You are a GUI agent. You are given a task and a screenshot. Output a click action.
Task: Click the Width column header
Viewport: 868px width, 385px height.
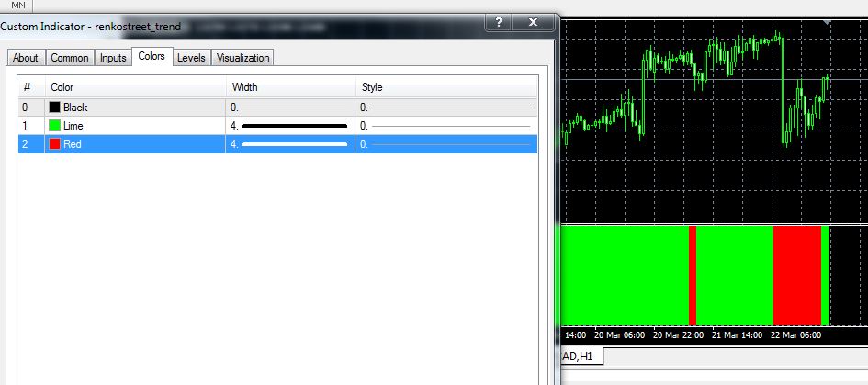[x=290, y=87]
